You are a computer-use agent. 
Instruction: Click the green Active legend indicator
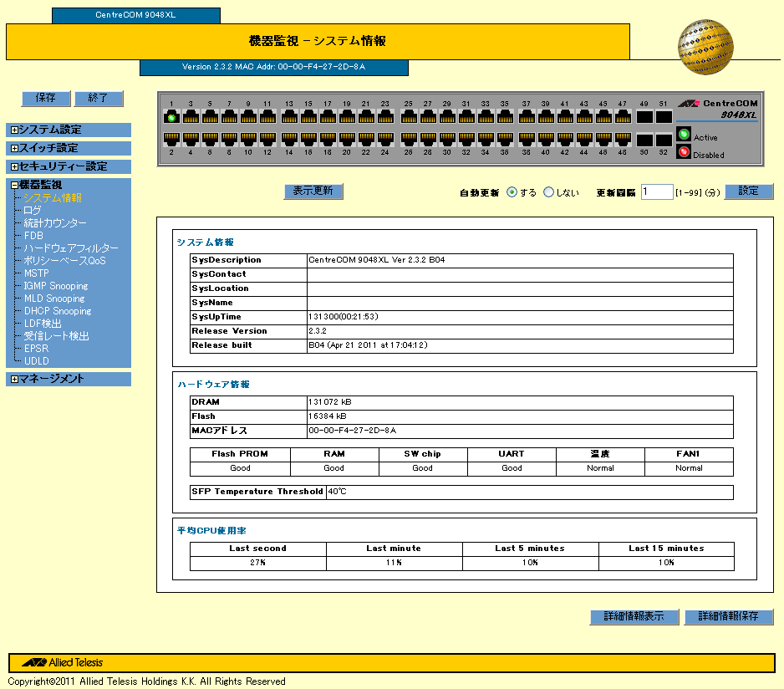[x=684, y=134]
